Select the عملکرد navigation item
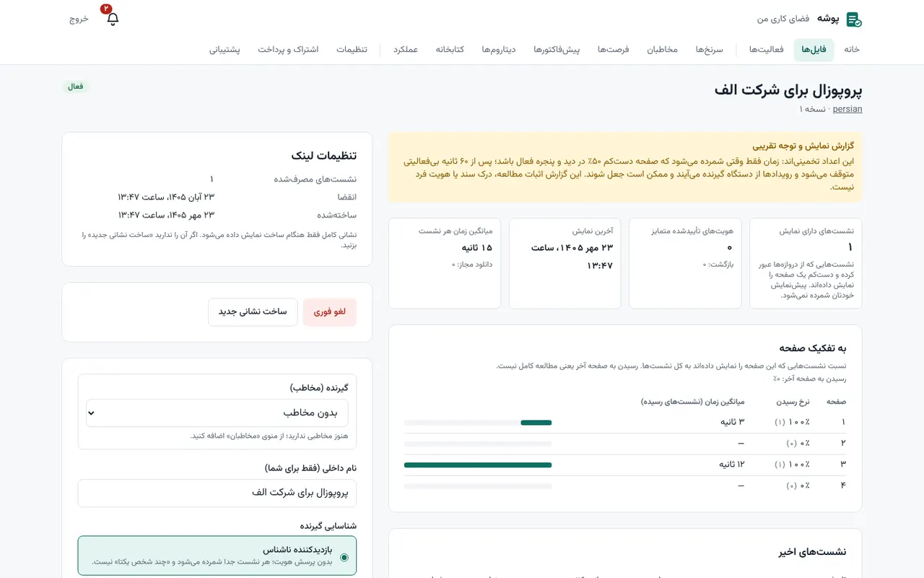 click(x=406, y=50)
